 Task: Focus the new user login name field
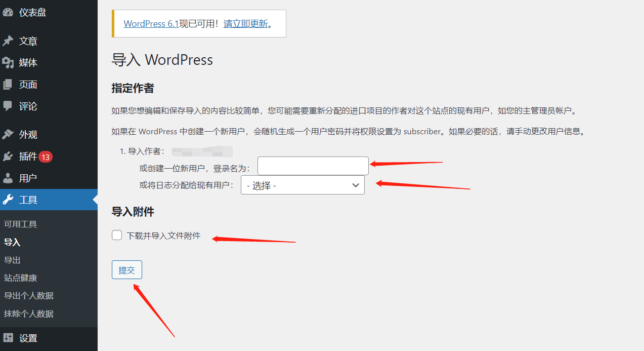(313, 166)
